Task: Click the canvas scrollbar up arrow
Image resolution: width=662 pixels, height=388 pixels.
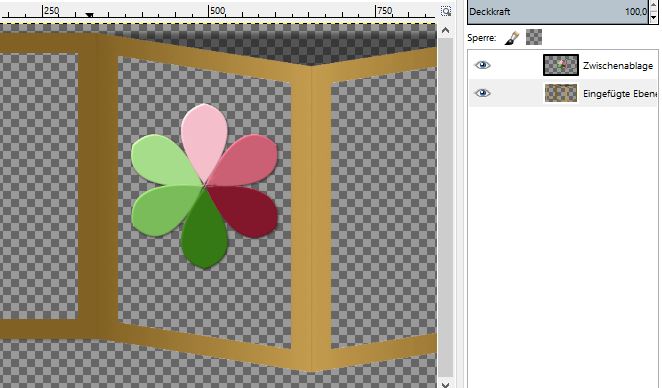Action: click(445, 30)
